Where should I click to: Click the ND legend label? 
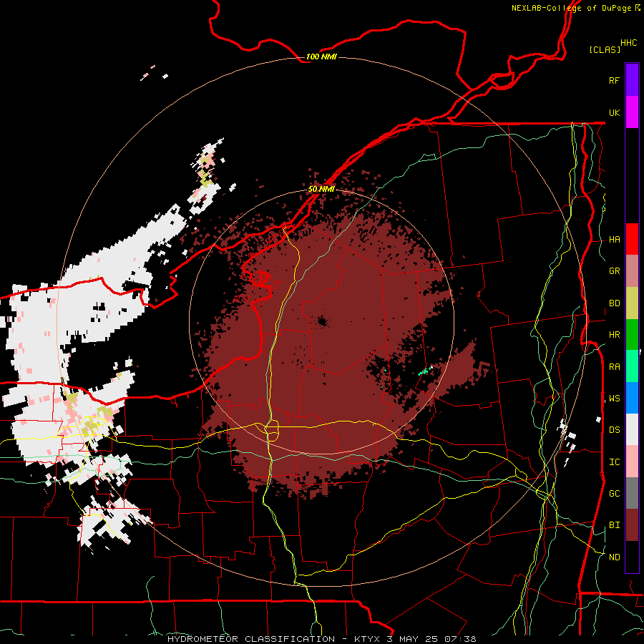pyautogui.click(x=614, y=557)
